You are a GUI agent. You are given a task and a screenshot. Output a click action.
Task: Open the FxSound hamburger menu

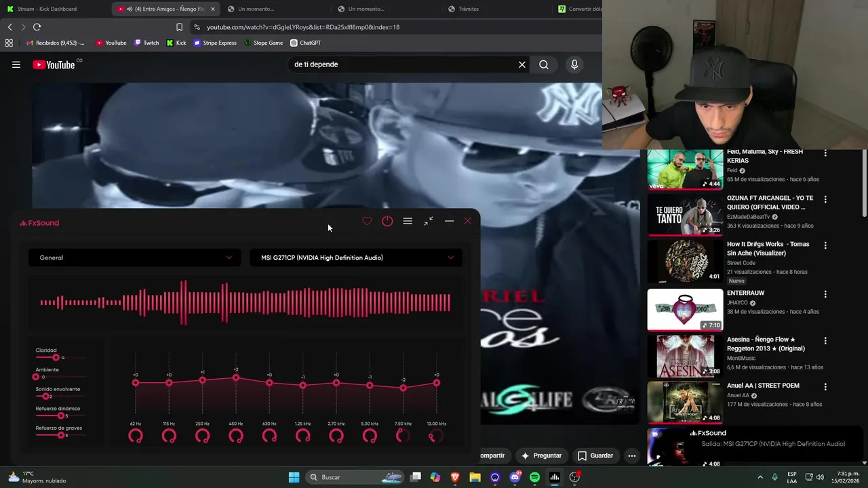pyautogui.click(x=408, y=221)
